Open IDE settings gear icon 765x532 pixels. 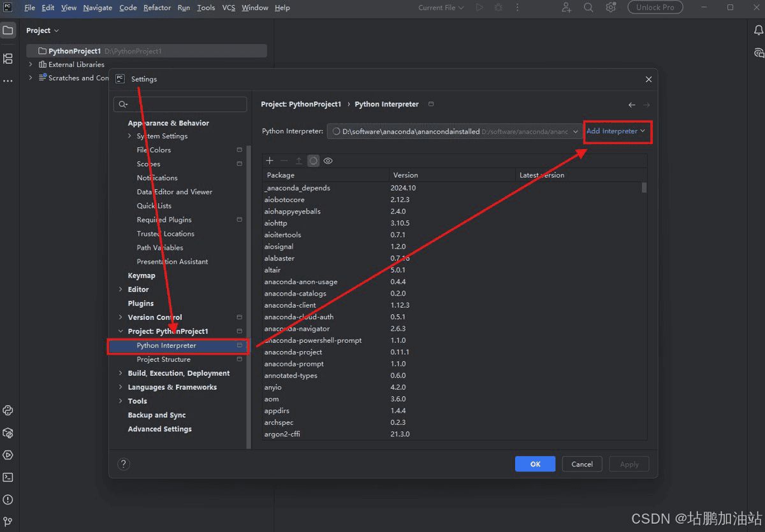(611, 8)
